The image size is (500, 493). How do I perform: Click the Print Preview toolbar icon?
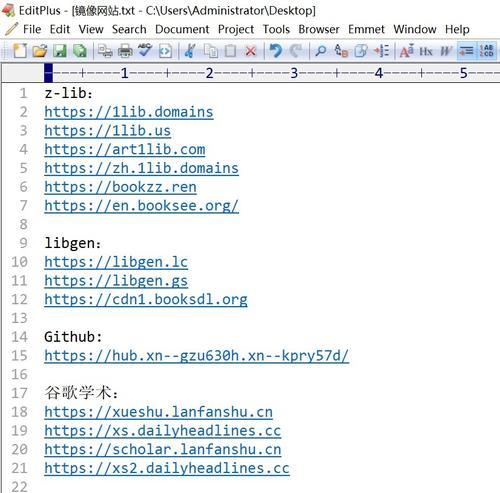(x=105, y=51)
